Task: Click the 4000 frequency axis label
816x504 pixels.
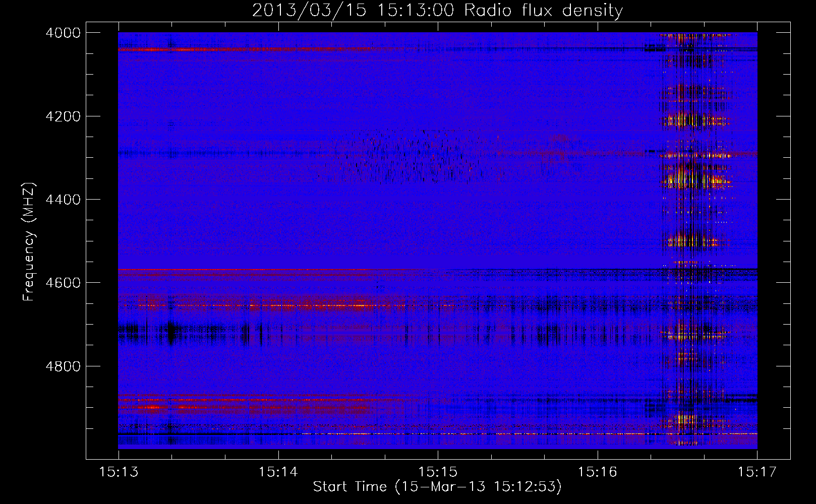Action: pos(63,33)
